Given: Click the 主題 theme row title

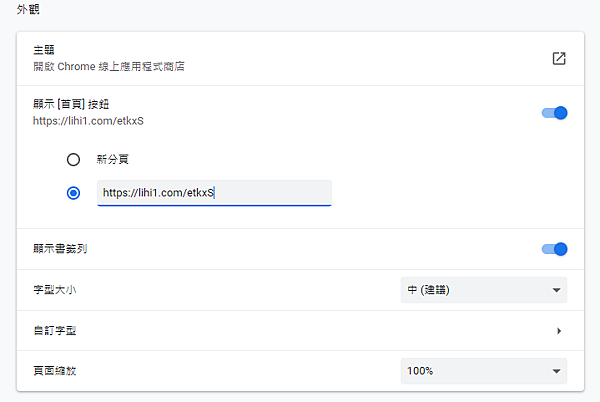Looking at the screenshot, I should (x=44, y=50).
